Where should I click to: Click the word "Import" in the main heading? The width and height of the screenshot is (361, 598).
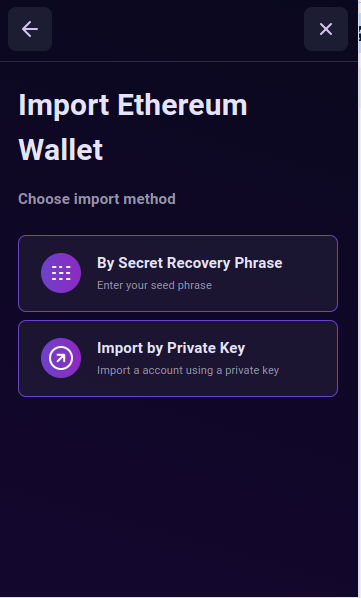(x=64, y=106)
